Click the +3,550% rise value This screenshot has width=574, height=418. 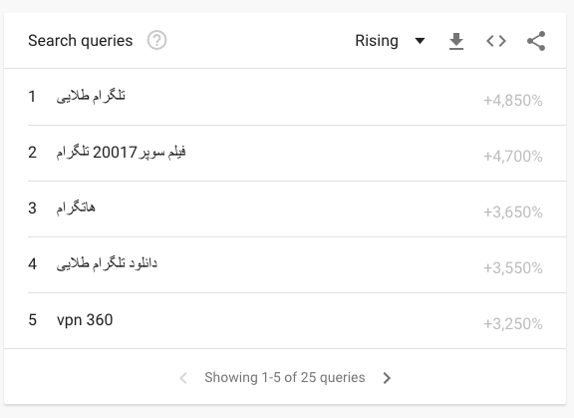[513, 268]
